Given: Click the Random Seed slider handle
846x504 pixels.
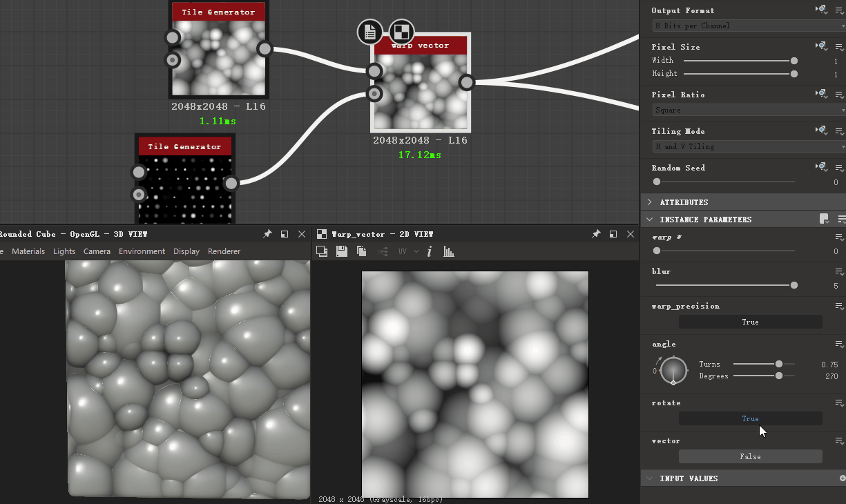Looking at the screenshot, I should (x=657, y=182).
